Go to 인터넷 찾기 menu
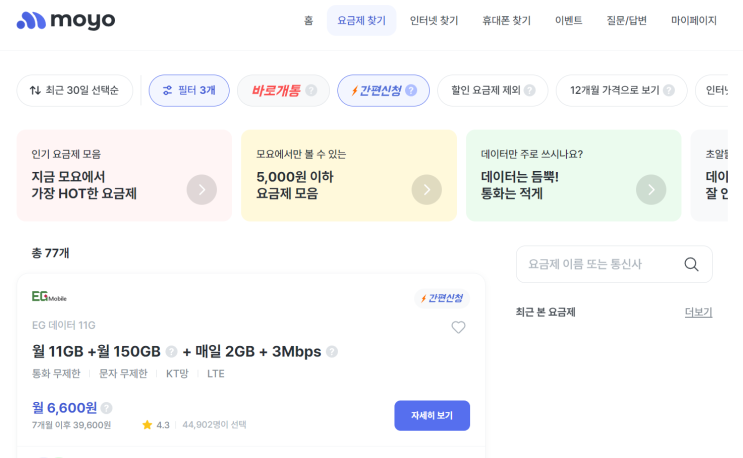Screen dimensions: 743x458 (x=434, y=21)
